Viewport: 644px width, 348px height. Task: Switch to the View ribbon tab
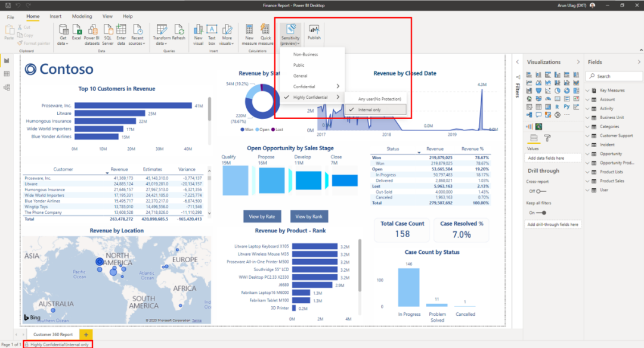point(107,17)
